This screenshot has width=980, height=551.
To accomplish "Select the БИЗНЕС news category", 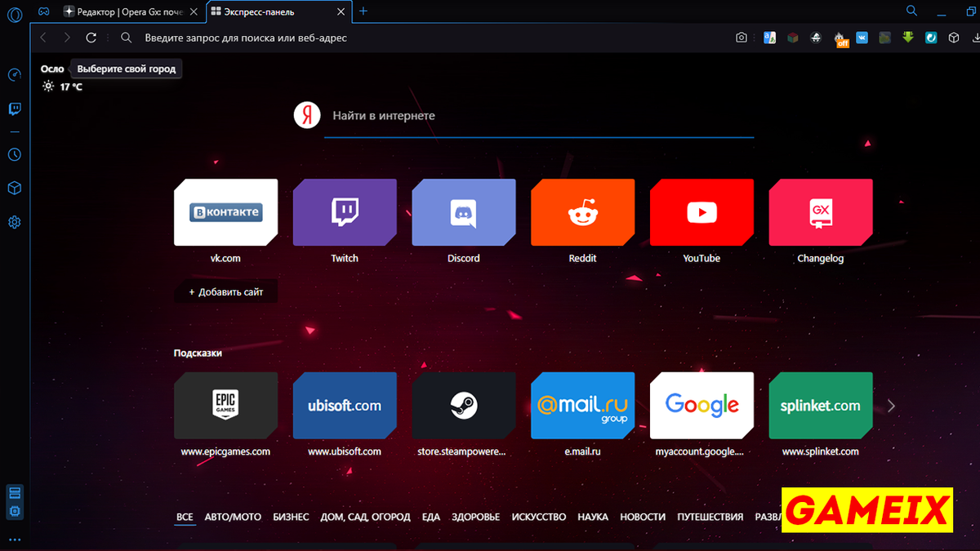I will [x=291, y=518].
